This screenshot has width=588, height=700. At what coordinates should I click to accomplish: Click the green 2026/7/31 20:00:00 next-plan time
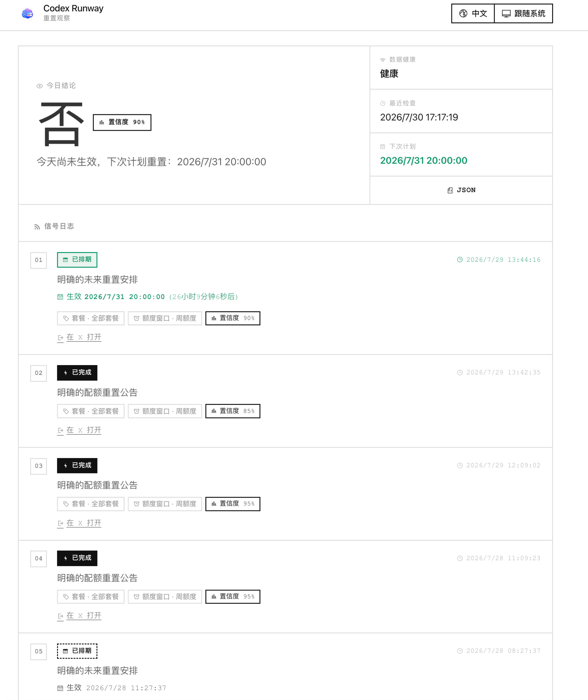[x=424, y=160]
